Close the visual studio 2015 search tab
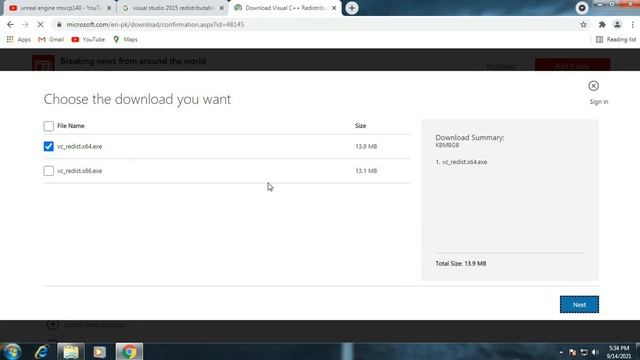 click(x=222, y=8)
